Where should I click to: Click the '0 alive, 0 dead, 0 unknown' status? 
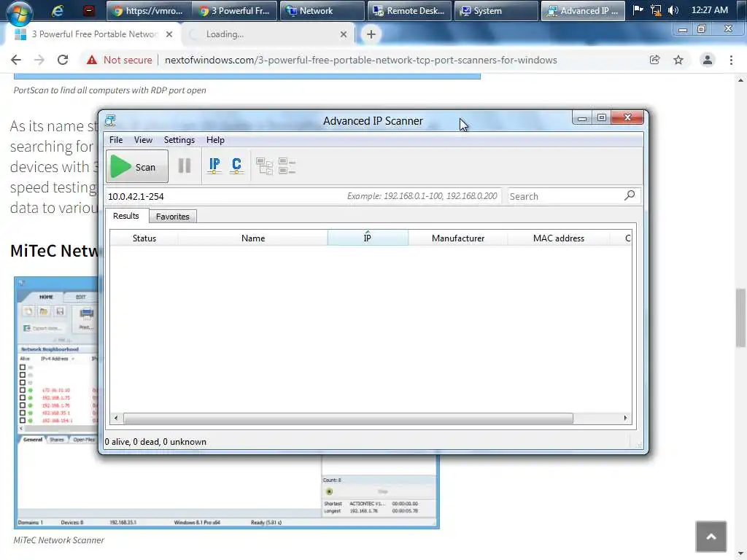155,442
